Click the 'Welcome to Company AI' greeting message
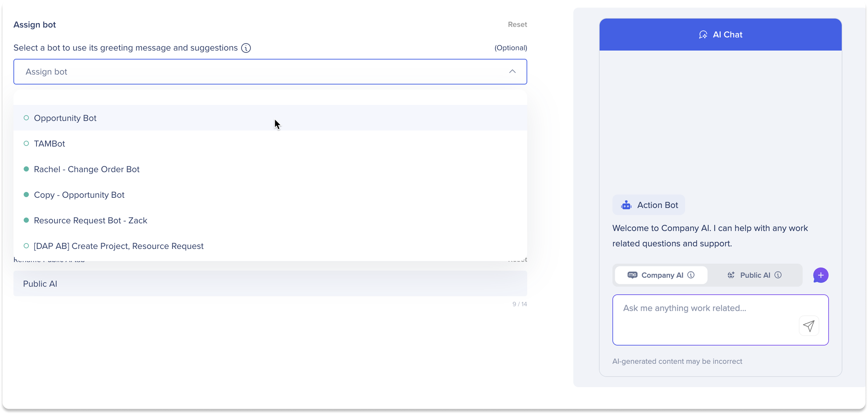Image resolution: width=868 pixels, height=414 pixels. [x=710, y=236]
